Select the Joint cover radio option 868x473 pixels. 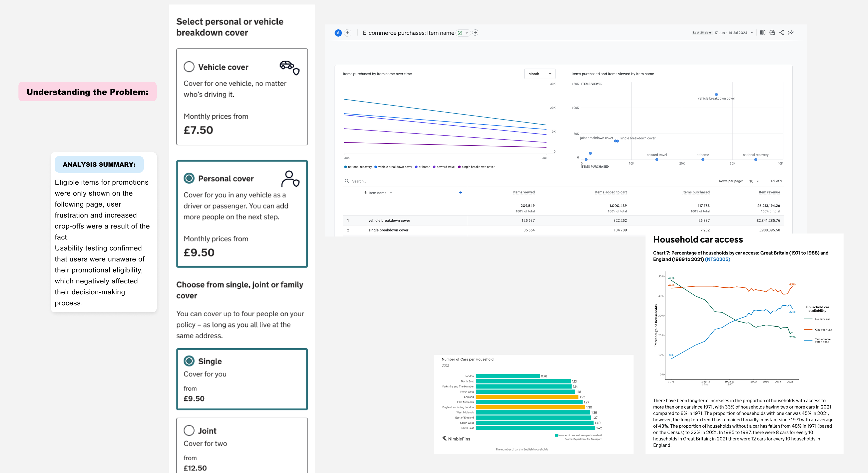pyautogui.click(x=189, y=430)
